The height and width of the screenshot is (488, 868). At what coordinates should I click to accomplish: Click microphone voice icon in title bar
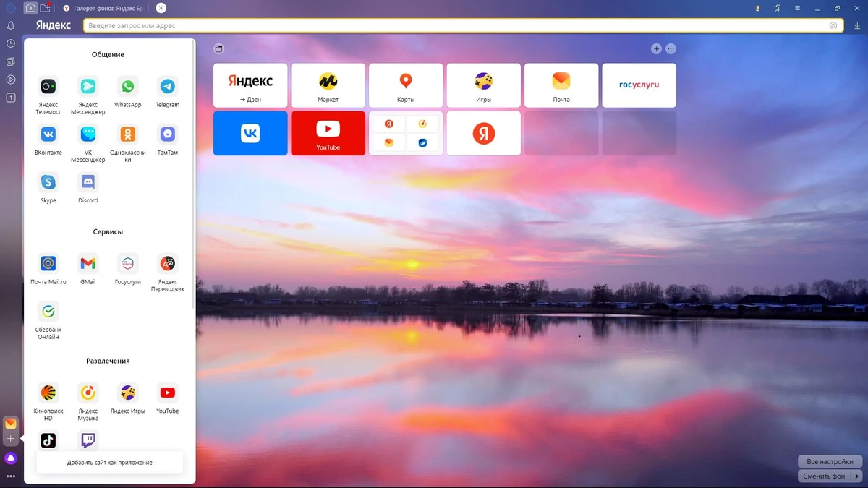(x=757, y=8)
